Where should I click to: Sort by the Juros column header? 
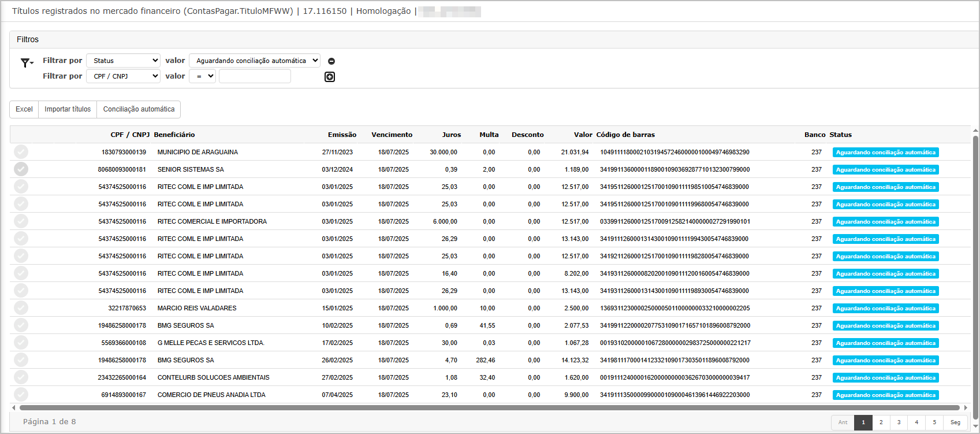coord(452,135)
